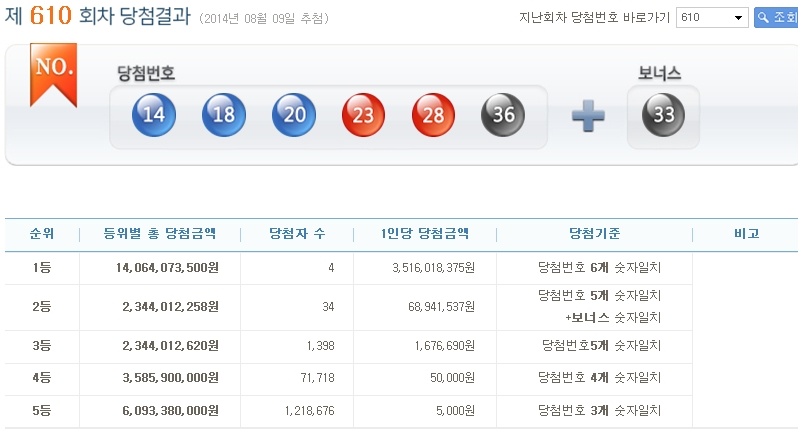798x436 pixels.
Task: Click the 순위 column header
Action: pos(42,234)
